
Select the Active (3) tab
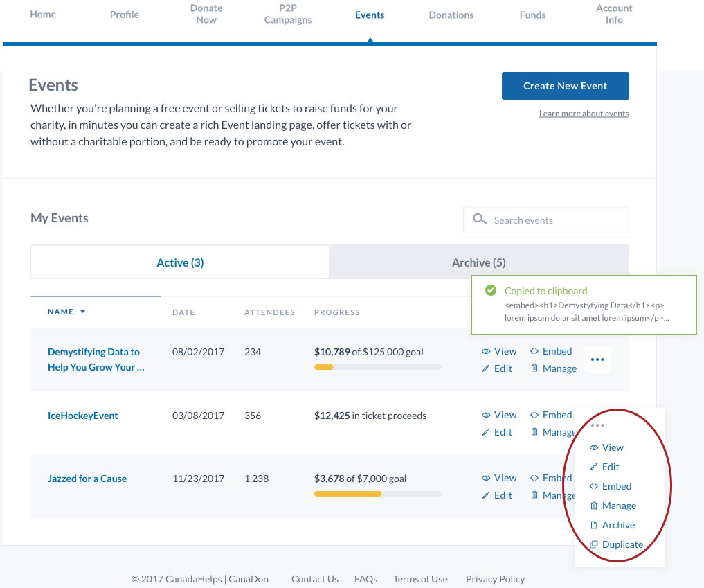pyautogui.click(x=180, y=262)
